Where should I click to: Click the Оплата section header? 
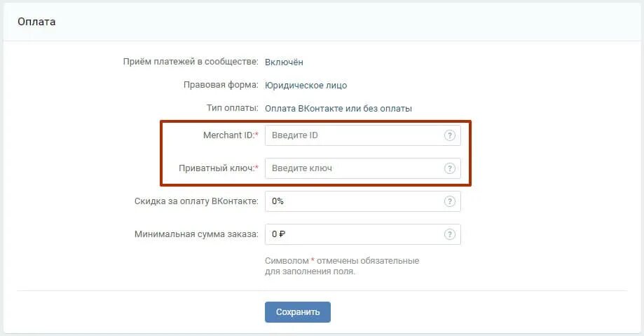pyautogui.click(x=36, y=21)
